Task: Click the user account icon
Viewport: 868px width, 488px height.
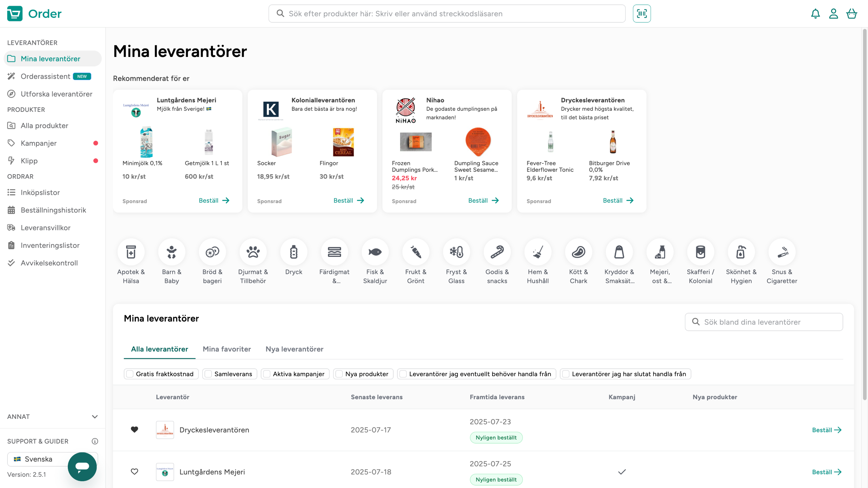Action: [833, 14]
